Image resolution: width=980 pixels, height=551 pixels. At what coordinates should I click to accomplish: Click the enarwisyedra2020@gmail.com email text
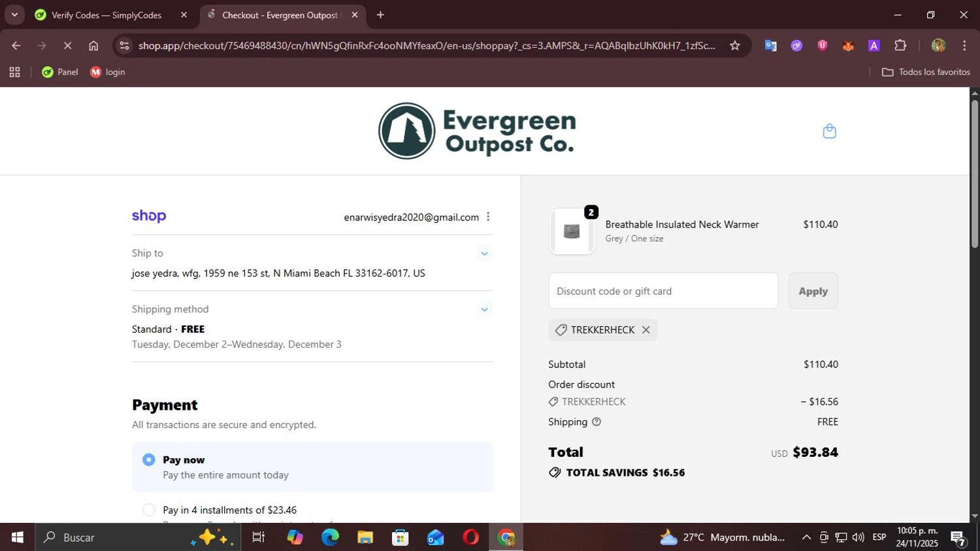[412, 217]
